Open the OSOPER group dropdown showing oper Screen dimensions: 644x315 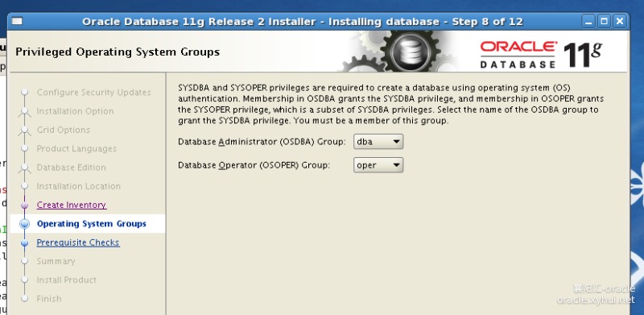pyautogui.click(x=378, y=165)
